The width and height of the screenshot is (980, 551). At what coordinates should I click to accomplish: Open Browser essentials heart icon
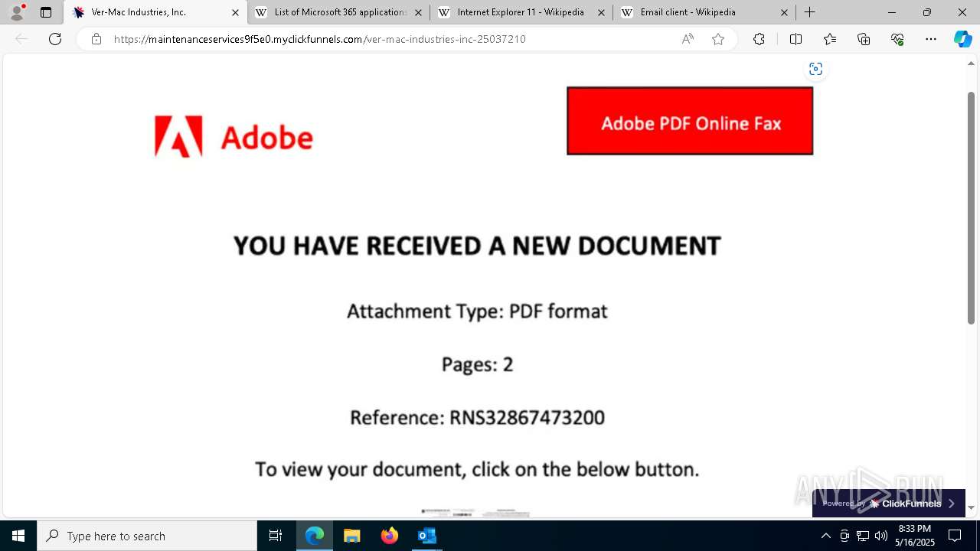point(897,39)
